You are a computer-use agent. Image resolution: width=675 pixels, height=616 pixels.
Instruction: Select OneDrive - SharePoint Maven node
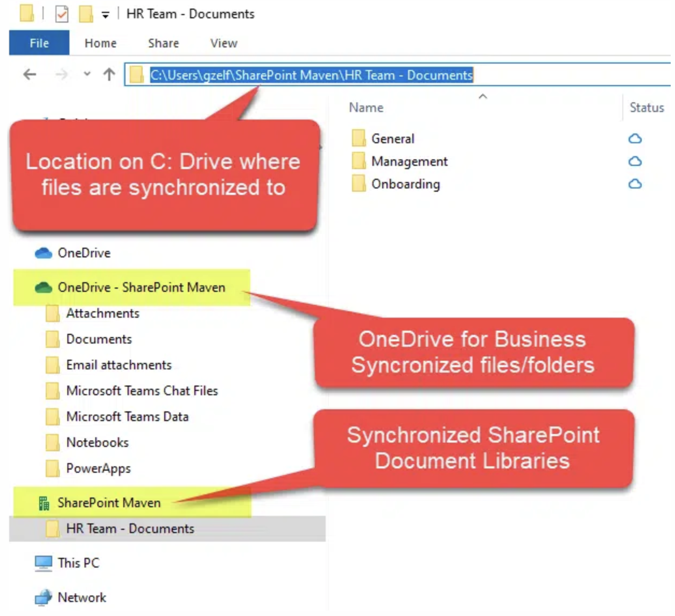tap(141, 288)
